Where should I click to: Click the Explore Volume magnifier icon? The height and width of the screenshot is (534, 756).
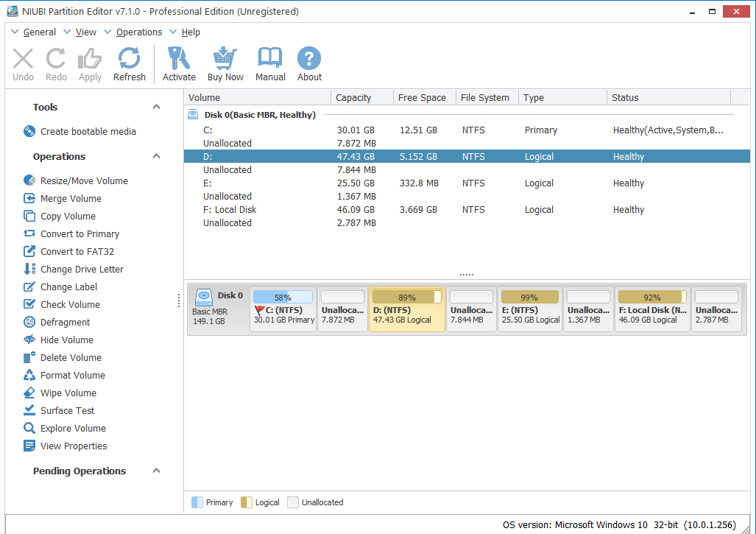29,428
